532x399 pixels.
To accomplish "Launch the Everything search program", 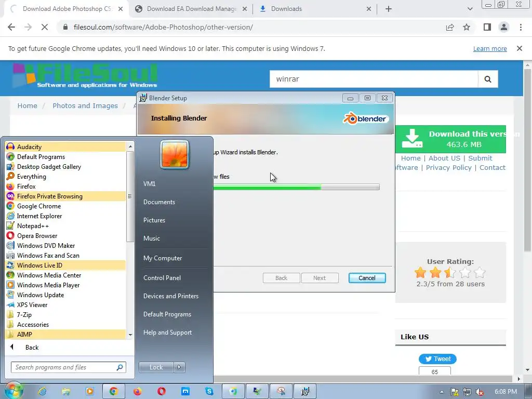I will click(x=65, y=177).
